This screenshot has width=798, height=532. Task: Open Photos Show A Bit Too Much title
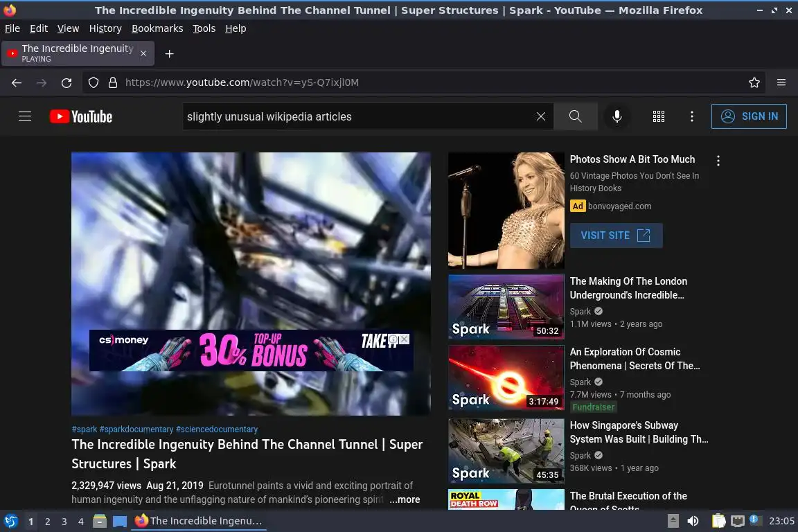632,159
